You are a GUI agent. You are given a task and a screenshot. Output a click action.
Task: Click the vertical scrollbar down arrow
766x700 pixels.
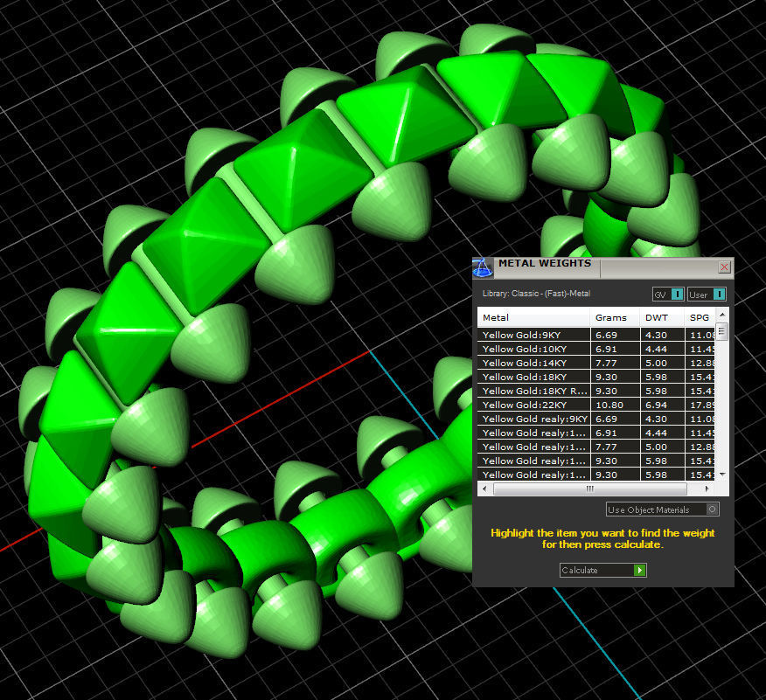tap(722, 475)
